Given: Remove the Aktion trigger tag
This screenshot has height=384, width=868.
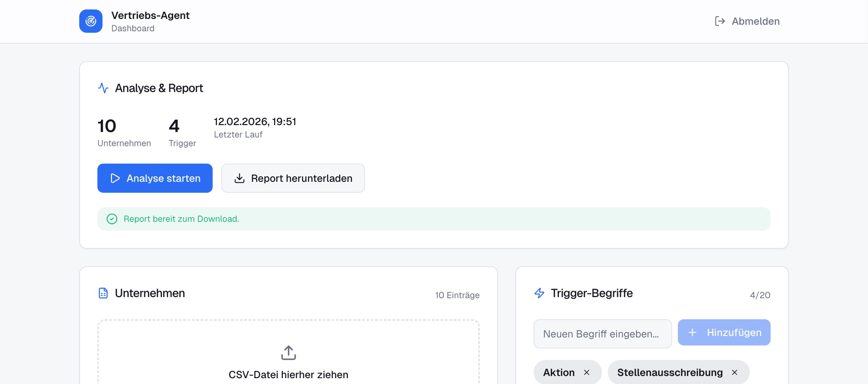Looking at the screenshot, I should click(587, 372).
